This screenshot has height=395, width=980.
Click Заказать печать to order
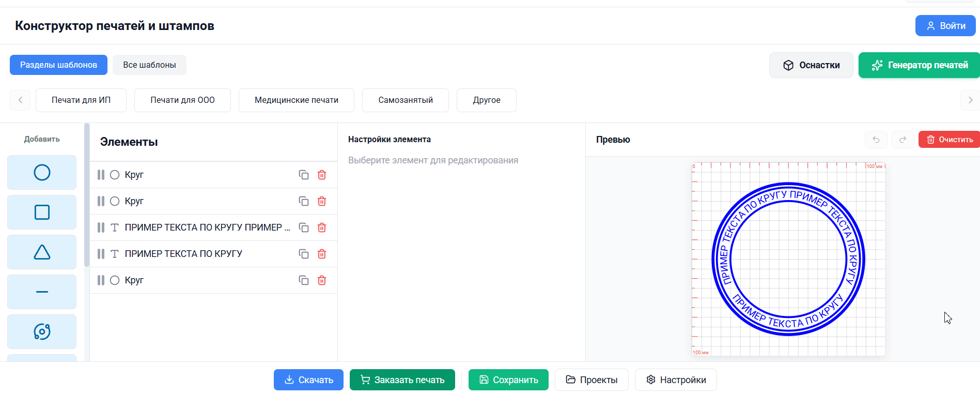[x=402, y=380]
